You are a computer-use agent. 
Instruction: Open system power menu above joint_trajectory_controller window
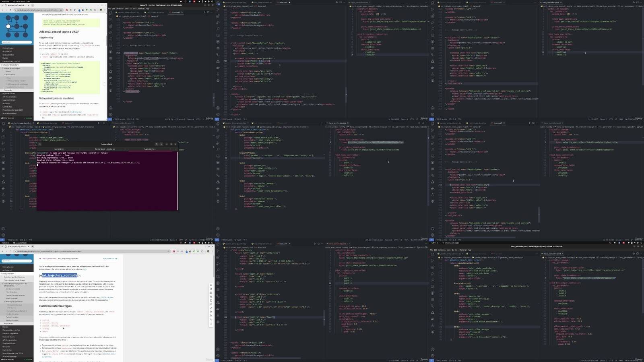pyautogui.click(x=212, y=243)
